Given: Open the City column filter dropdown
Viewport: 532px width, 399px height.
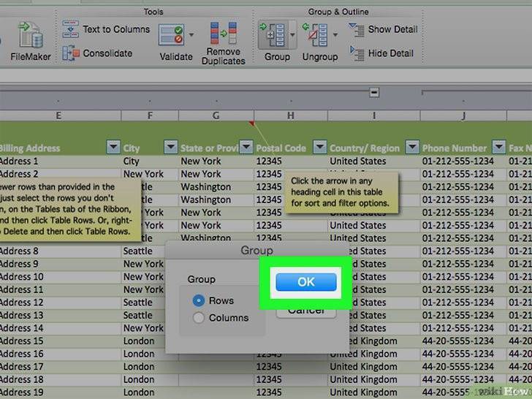Looking at the screenshot, I should tap(170, 148).
